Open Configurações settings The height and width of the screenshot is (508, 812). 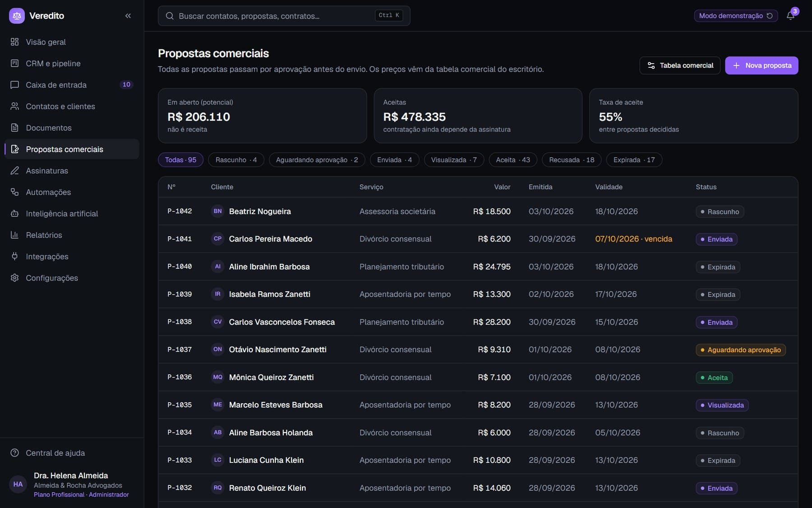(x=72, y=278)
